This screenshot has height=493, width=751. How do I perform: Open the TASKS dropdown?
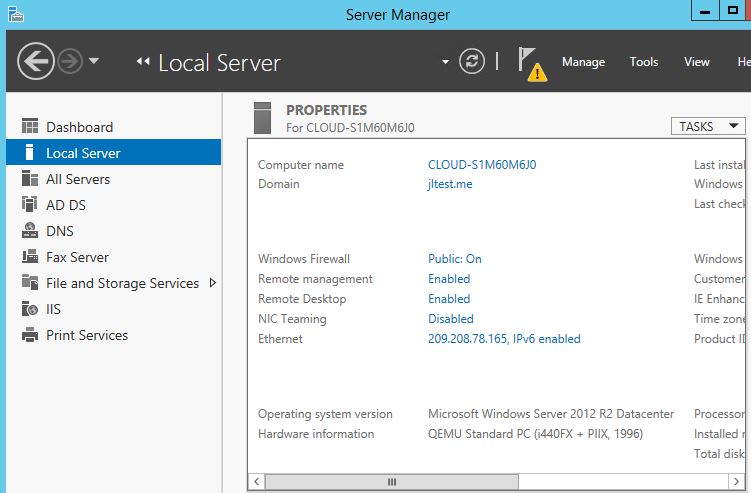[708, 126]
